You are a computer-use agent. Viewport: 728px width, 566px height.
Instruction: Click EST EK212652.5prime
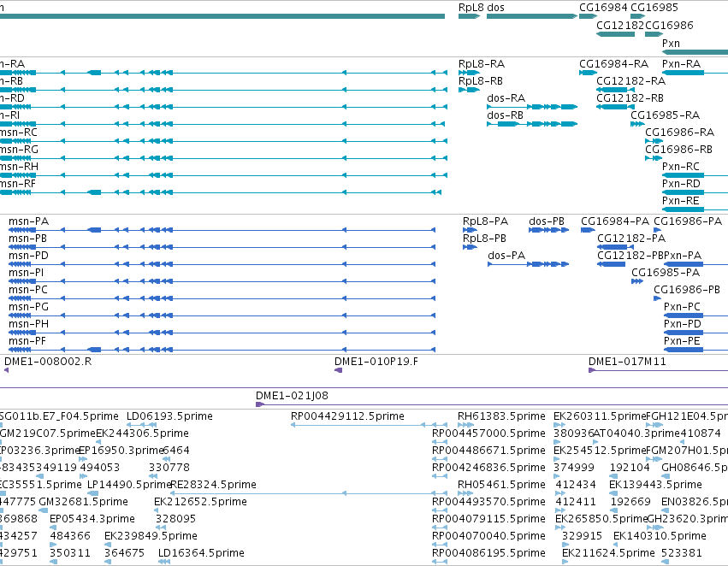point(200,502)
